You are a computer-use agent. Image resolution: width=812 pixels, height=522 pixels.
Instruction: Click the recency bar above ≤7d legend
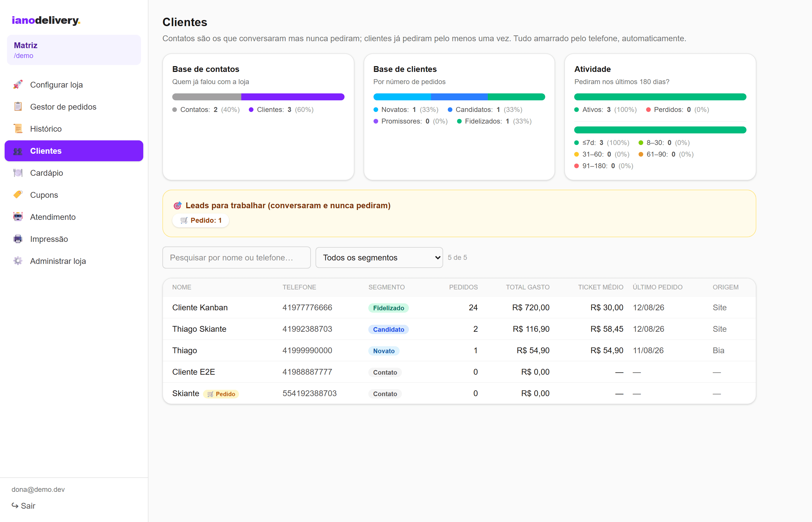(660, 130)
